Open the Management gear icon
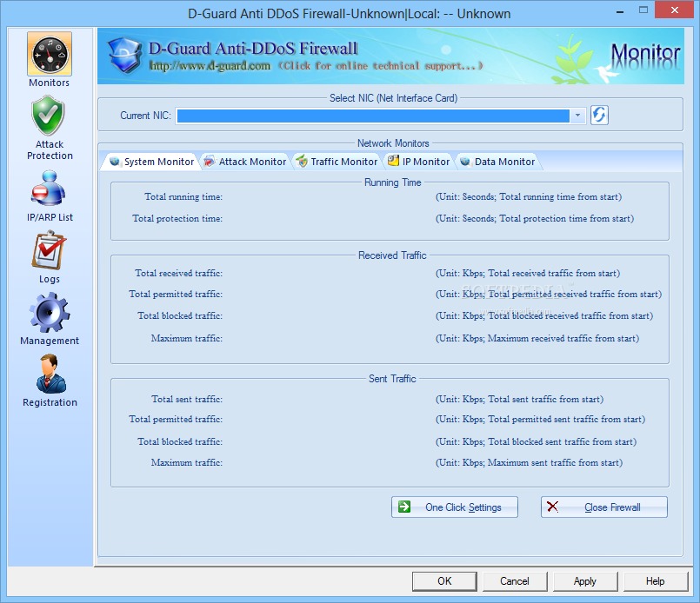 [x=49, y=312]
